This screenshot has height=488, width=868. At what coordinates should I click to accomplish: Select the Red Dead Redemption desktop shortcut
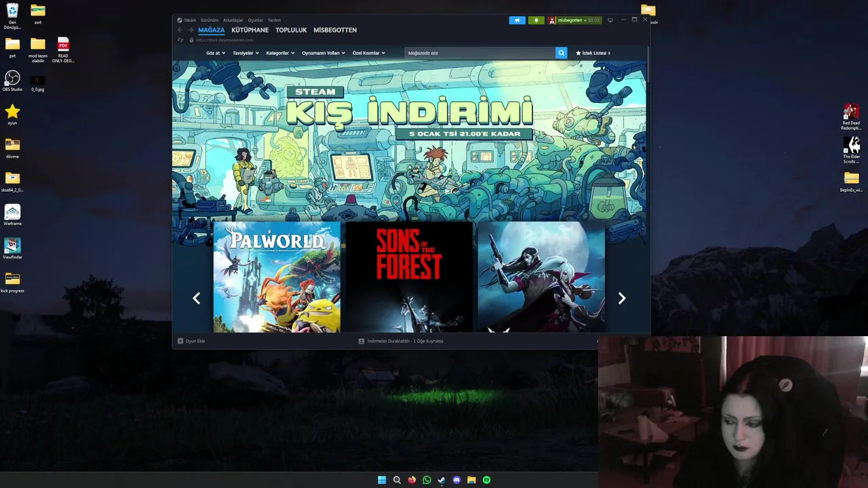tap(851, 117)
